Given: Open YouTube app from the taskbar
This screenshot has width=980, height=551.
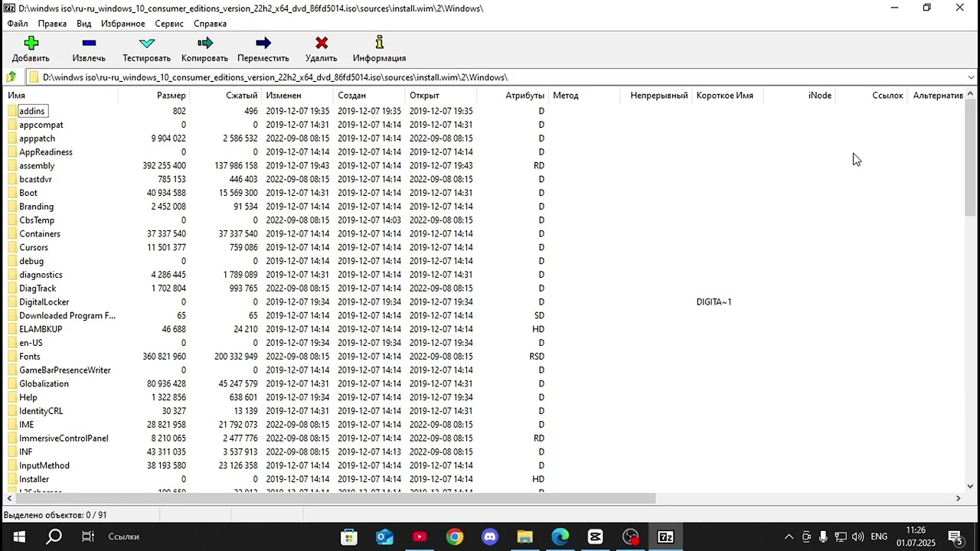Looking at the screenshot, I should pyautogui.click(x=420, y=536).
